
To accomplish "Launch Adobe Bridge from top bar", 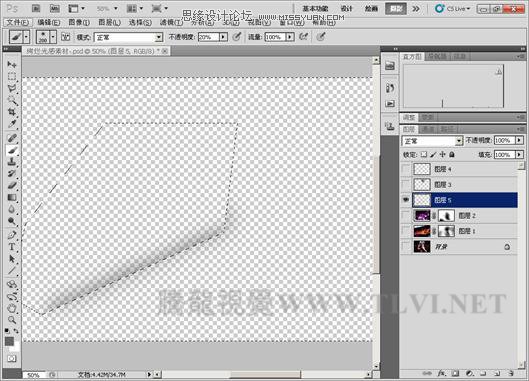I will pos(36,8).
